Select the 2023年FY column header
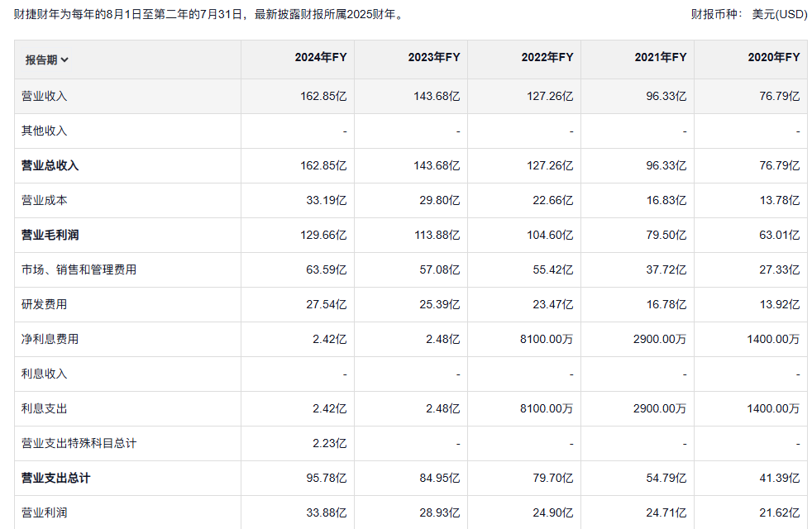The width and height of the screenshot is (812, 529). point(434,58)
